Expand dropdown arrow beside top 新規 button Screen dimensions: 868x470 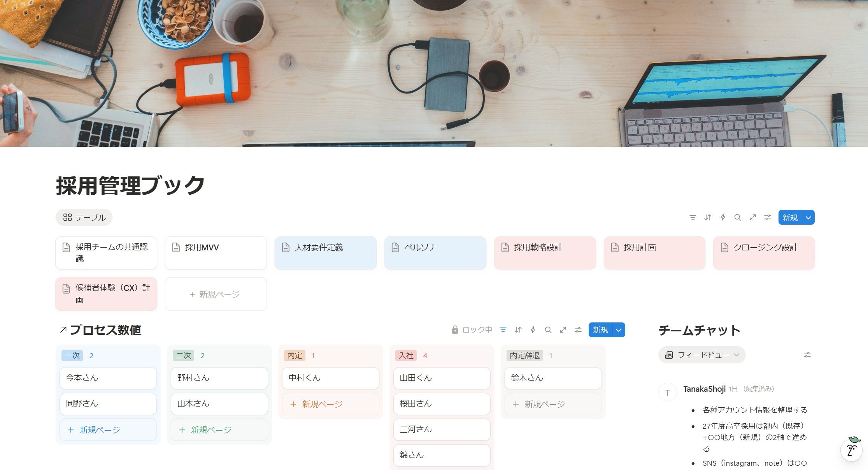[808, 217]
